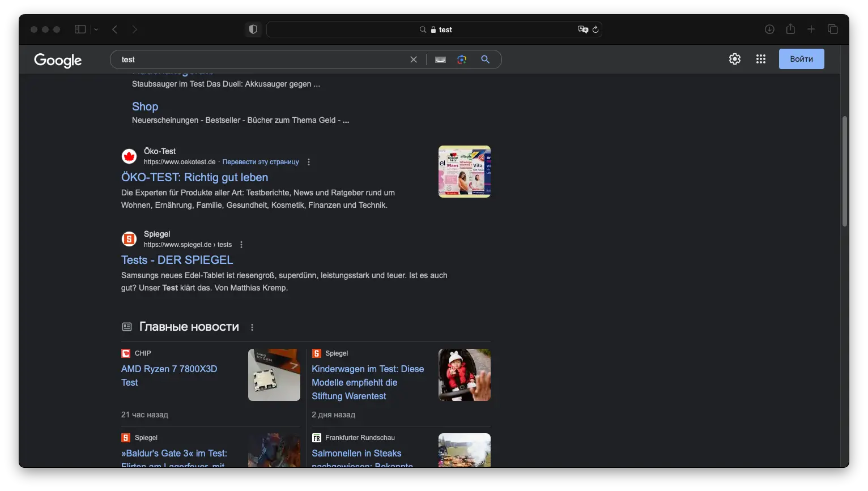Open Tests - DER SPIEGEL result
The image size is (868, 491).
point(177,260)
